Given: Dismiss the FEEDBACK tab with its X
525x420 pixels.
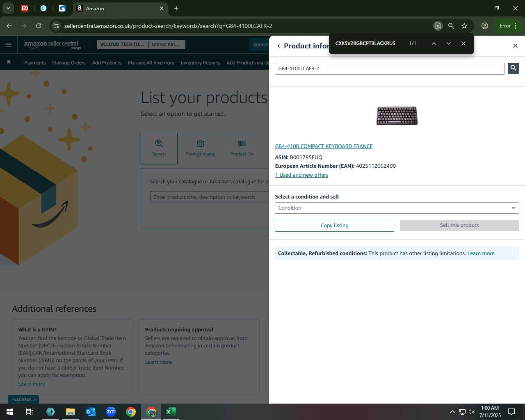Looking at the screenshot, I should coord(35,399).
